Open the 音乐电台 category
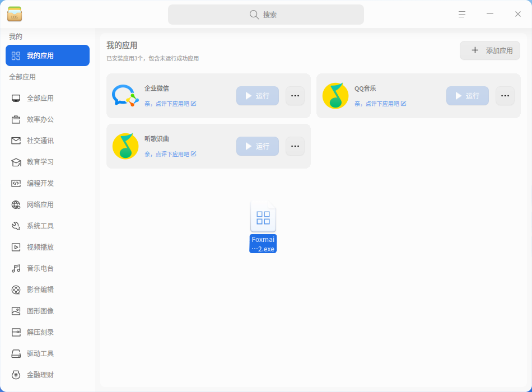532x392 pixels. [x=40, y=268]
